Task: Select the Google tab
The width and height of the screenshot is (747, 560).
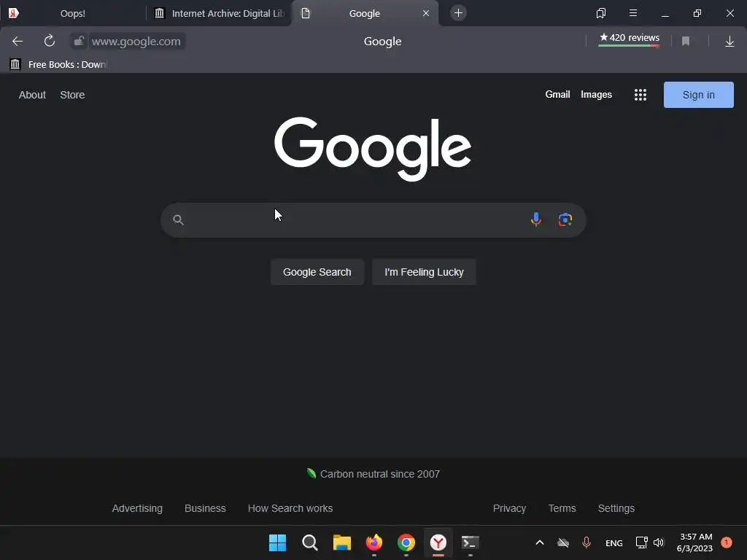Action: (365, 13)
